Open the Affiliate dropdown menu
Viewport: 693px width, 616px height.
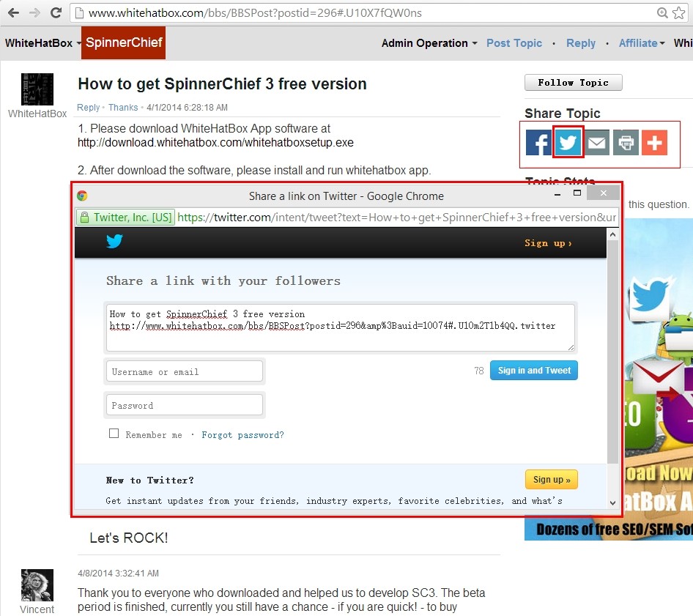coord(642,43)
